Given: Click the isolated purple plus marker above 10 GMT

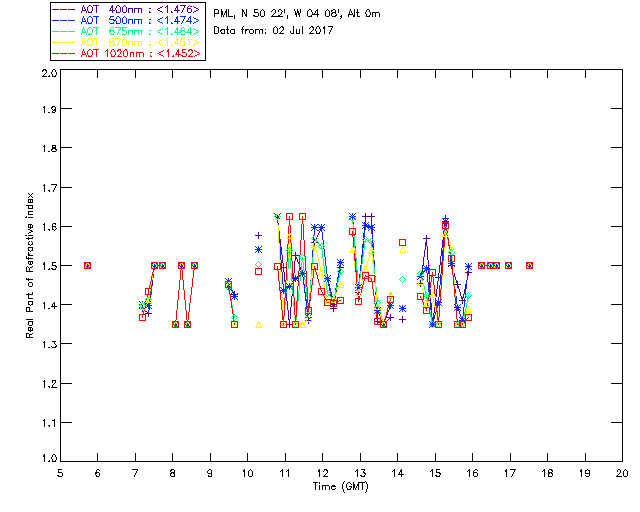Looking at the screenshot, I should pos(258,236).
